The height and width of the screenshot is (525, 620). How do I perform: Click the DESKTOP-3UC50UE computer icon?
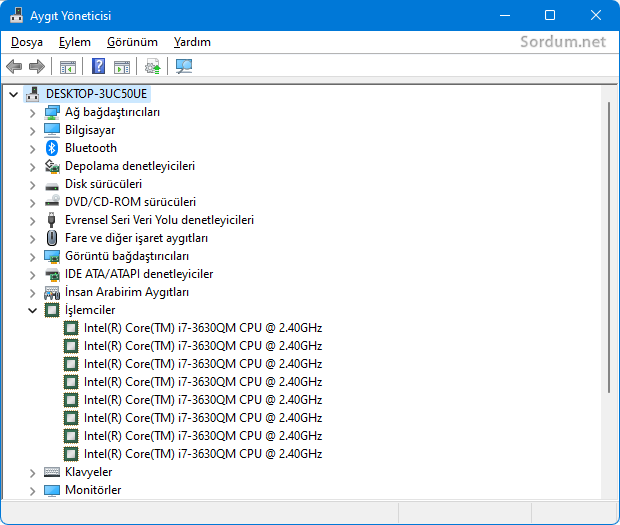click(x=32, y=94)
